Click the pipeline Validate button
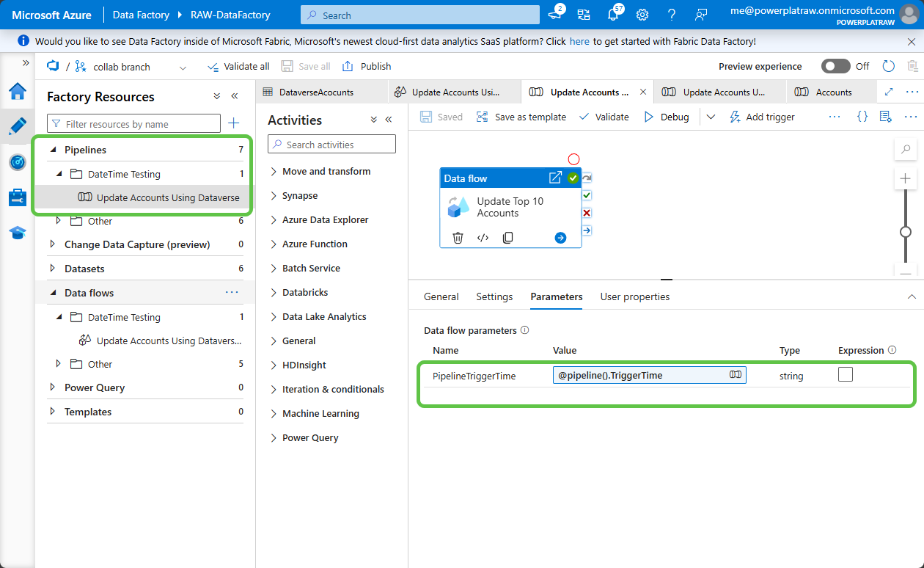The image size is (924, 568). (604, 117)
